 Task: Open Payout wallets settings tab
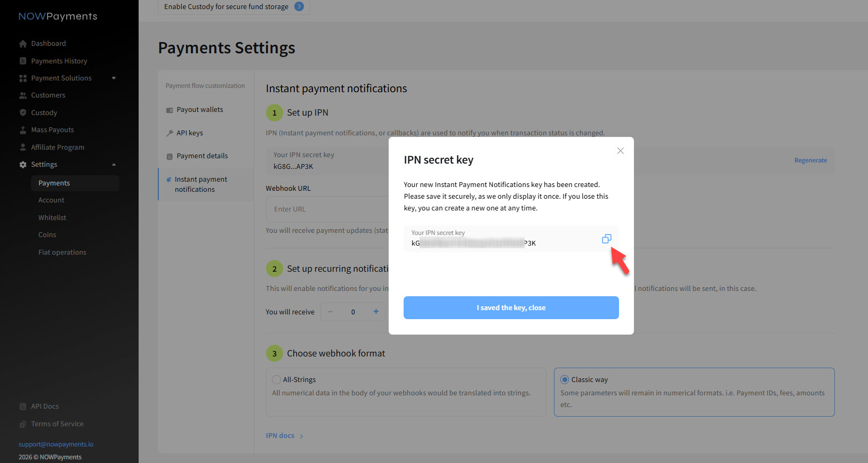(200, 110)
